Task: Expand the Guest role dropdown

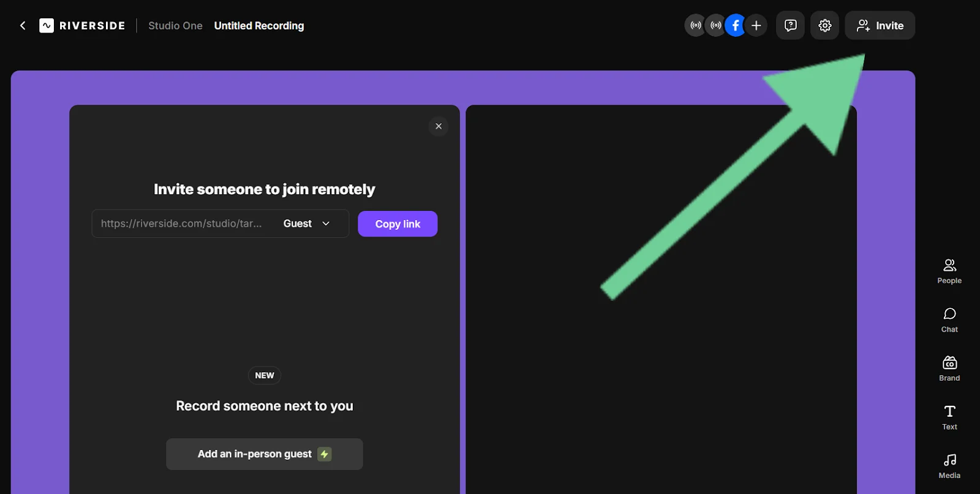Action: (307, 224)
